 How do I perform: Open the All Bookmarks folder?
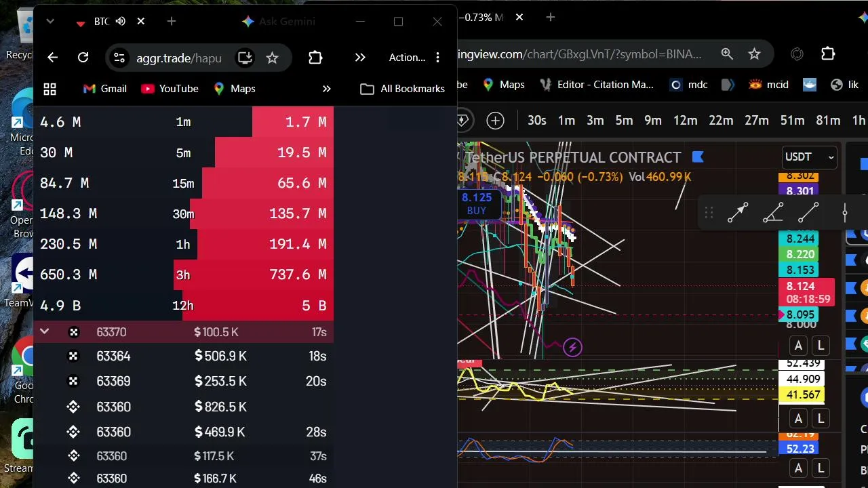[x=402, y=89]
